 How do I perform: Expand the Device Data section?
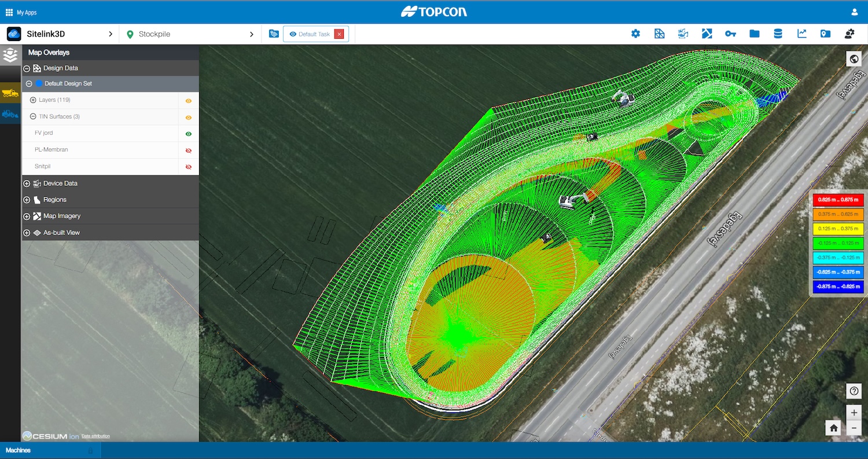tap(27, 183)
